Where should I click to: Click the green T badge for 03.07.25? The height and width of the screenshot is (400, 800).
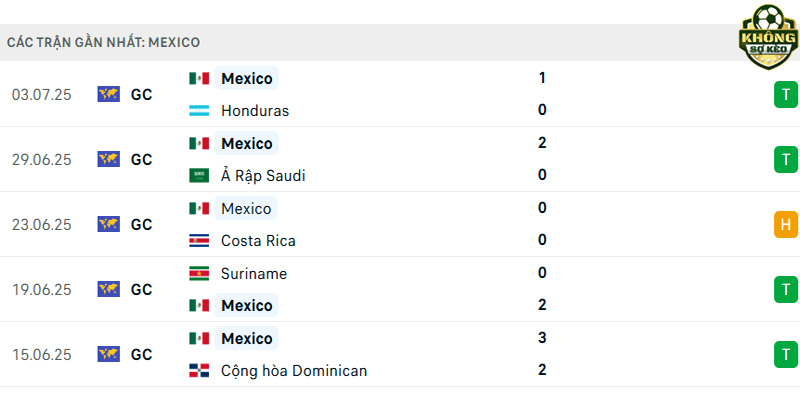(786, 95)
